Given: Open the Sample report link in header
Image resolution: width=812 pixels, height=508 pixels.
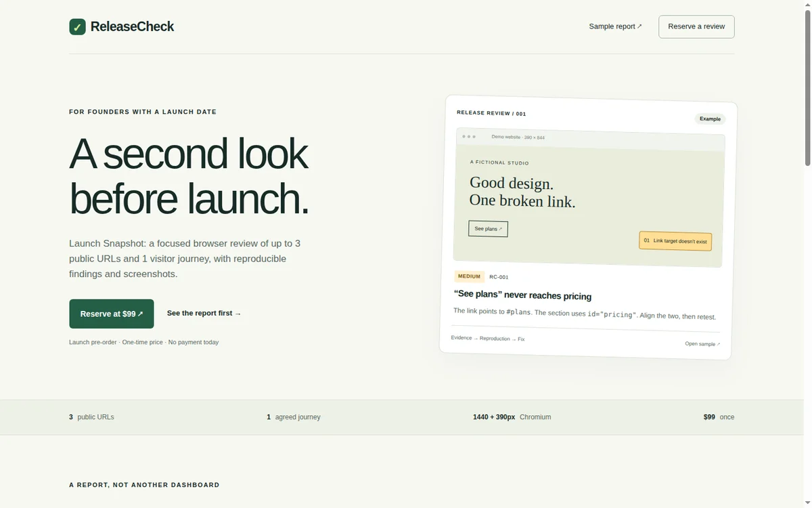Looking at the screenshot, I should [x=615, y=26].
